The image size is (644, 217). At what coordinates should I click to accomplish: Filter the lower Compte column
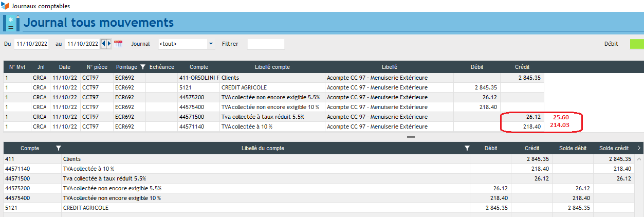coord(58,148)
